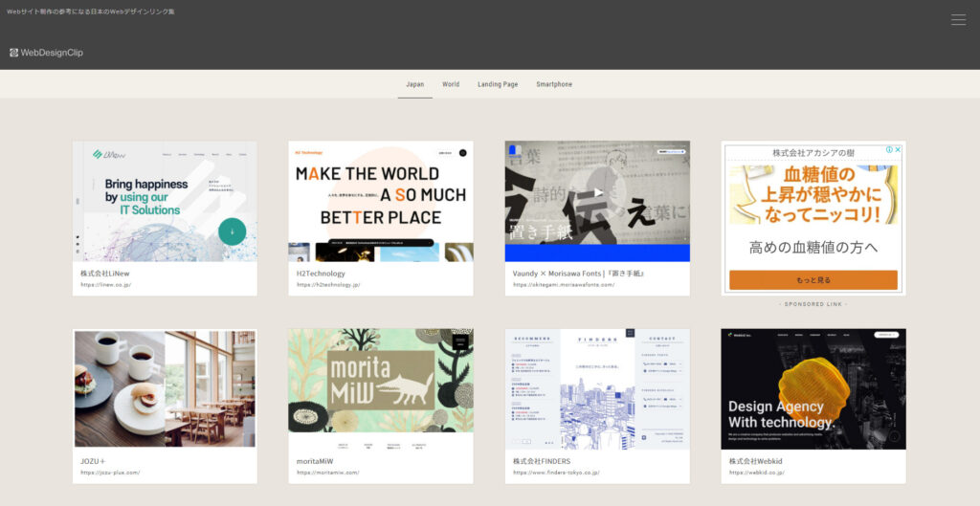The height and width of the screenshot is (506, 980).
Task: Click the 株式会社LiNew title link
Action: click(105, 274)
